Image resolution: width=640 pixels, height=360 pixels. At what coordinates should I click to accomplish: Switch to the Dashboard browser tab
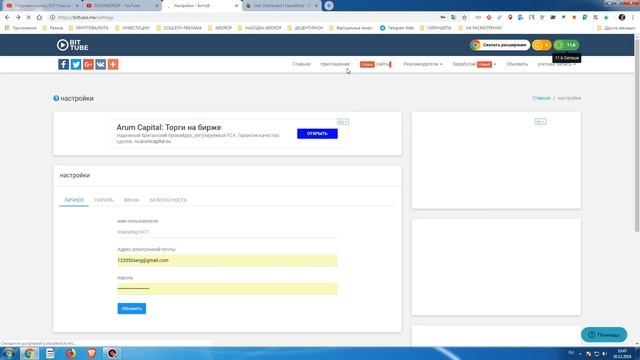tap(282, 6)
